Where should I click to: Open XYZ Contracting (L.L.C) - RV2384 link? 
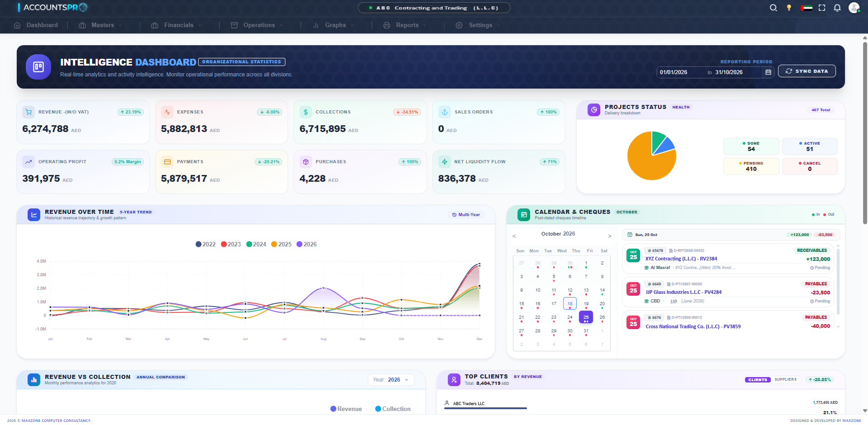coord(681,259)
